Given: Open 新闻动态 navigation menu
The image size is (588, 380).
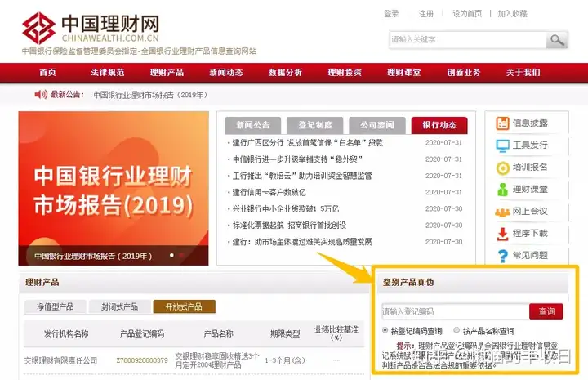Looking at the screenshot, I should tap(226, 73).
